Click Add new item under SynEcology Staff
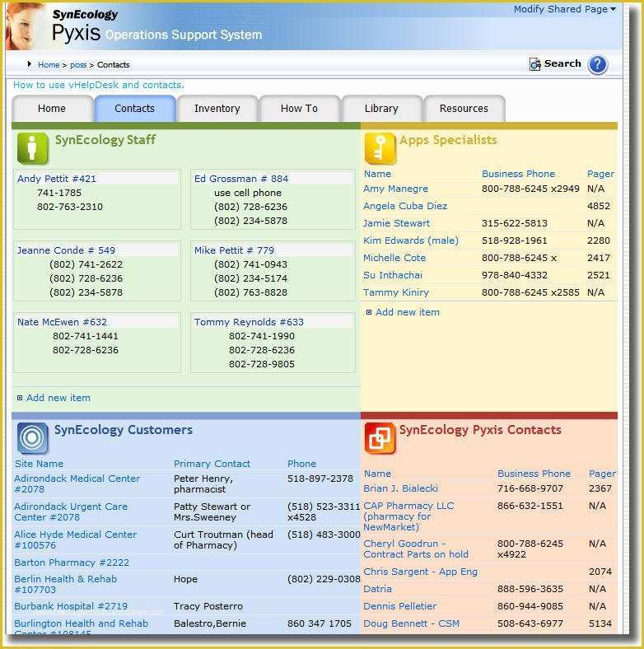 (x=58, y=398)
